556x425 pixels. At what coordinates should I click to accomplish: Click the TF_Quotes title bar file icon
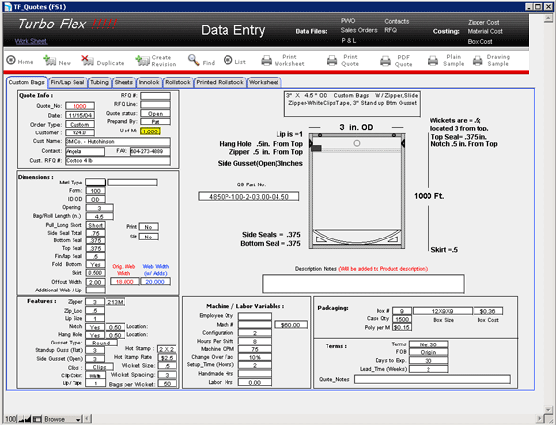point(7,7)
